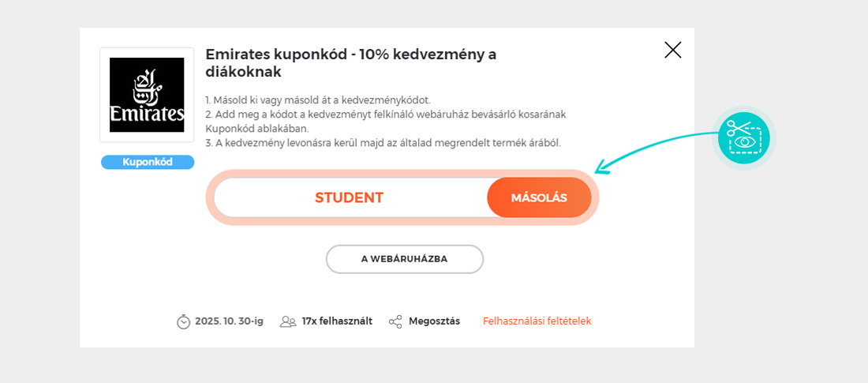
Task: Click the Megosztás share label
Action: tap(434, 321)
